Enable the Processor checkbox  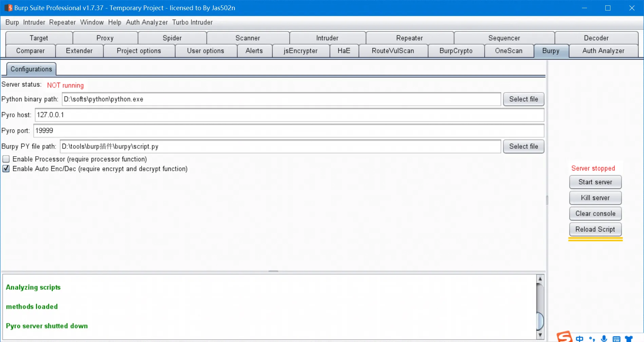pyautogui.click(x=6, y=159)
